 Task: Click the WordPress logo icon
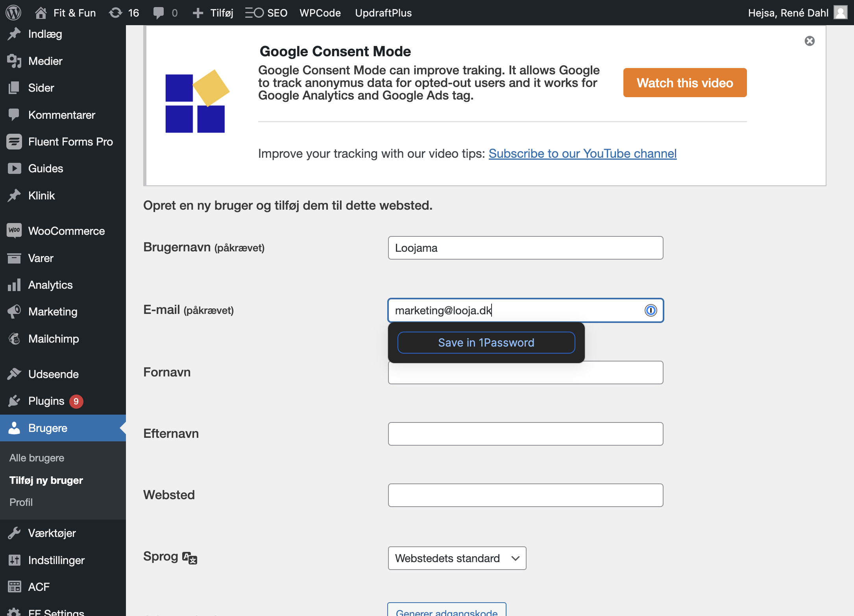[13, 13]
